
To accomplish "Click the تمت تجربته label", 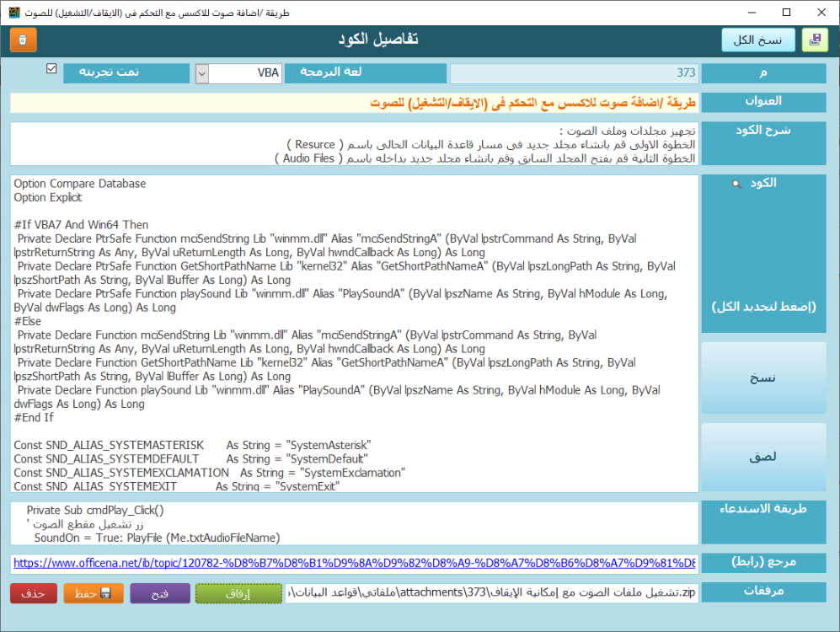I will [x=126, y=72].
